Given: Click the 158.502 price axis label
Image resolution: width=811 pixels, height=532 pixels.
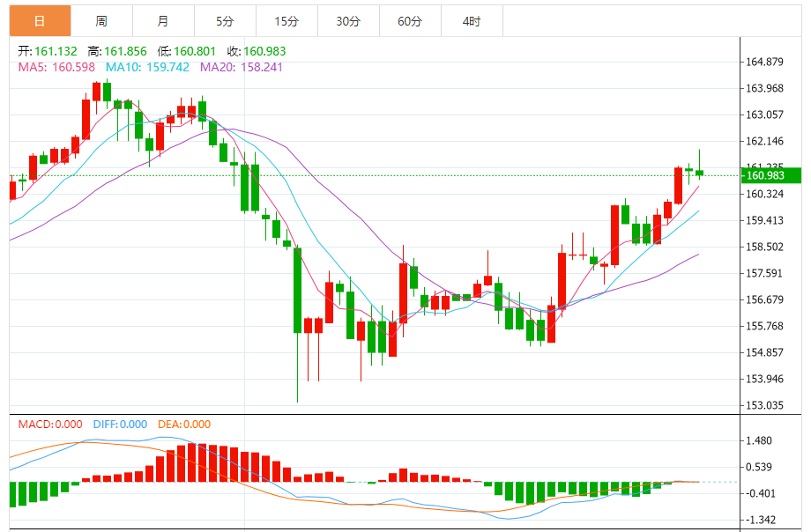Looking at the screenshot, I should coord(764,248).
